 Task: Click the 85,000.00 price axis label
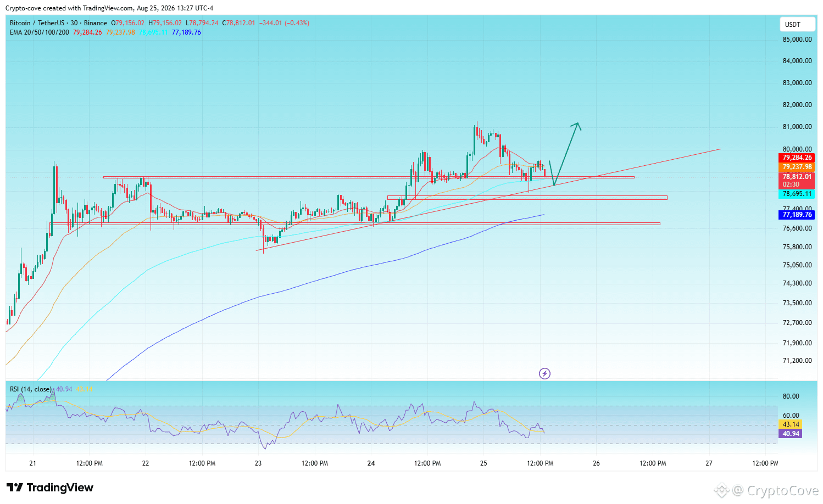tap(797, 40)
